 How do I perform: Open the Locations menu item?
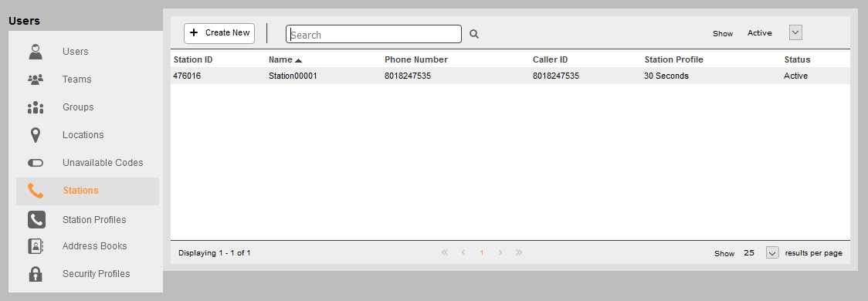click(x=83, y=134)
